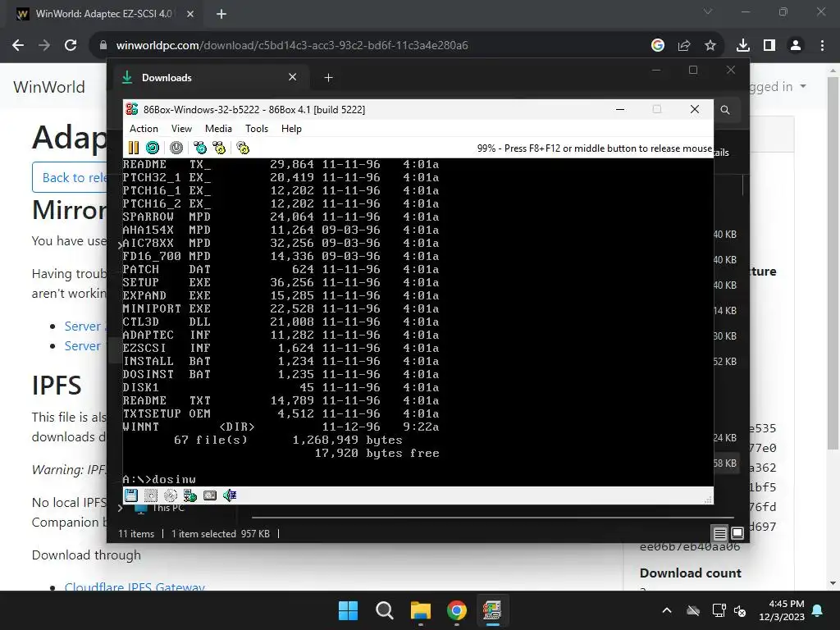The height and width of the screenshot is (630, 840).
Task: Send Ctrl+Alt+Del via toolbar icon
Action: point(200,148)
